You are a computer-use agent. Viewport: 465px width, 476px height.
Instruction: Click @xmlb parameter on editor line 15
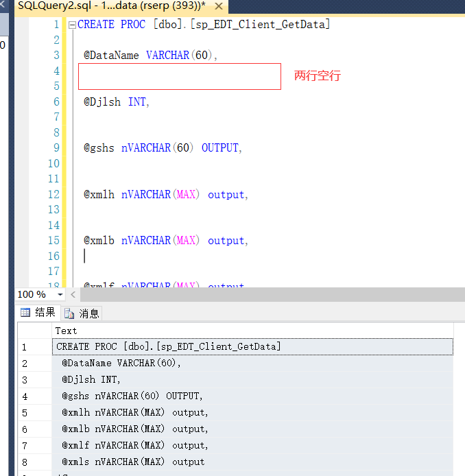[99, 241]
